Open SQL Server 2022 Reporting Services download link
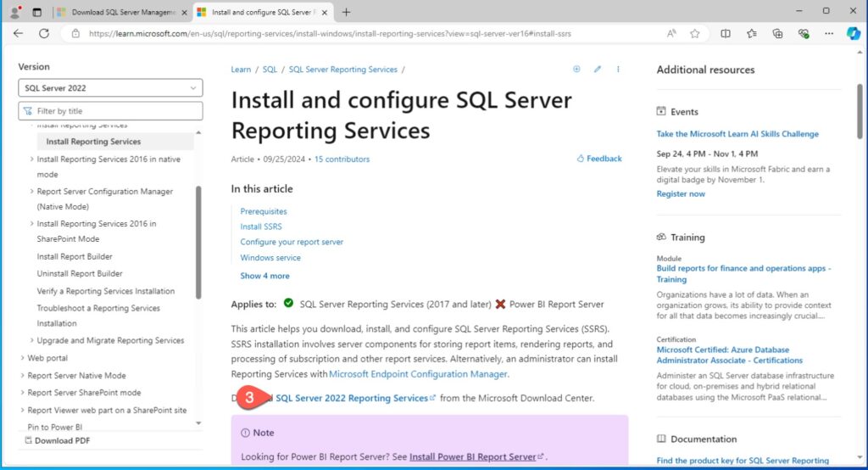The width and height of the screenshot is (868, 470). coord(352,398)
